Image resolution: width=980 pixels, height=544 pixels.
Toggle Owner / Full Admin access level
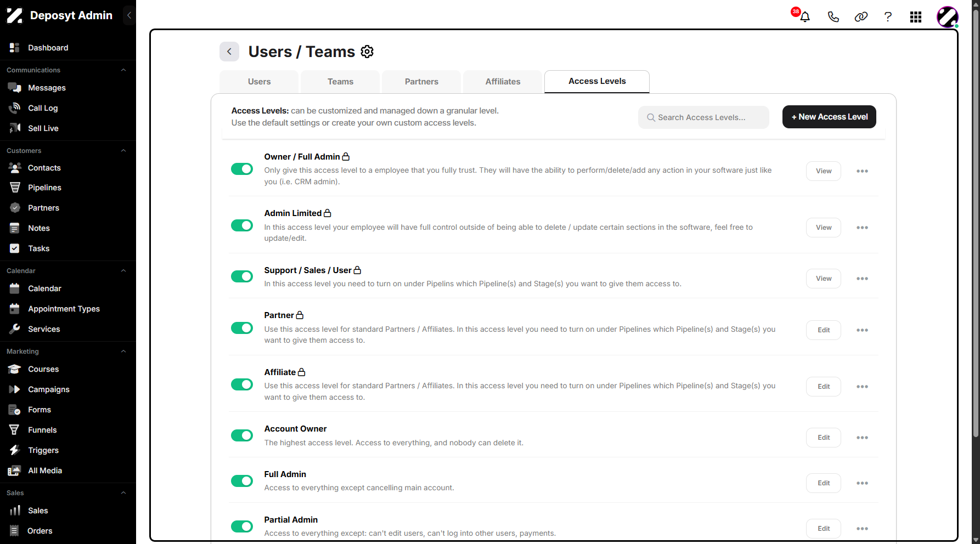242,169
